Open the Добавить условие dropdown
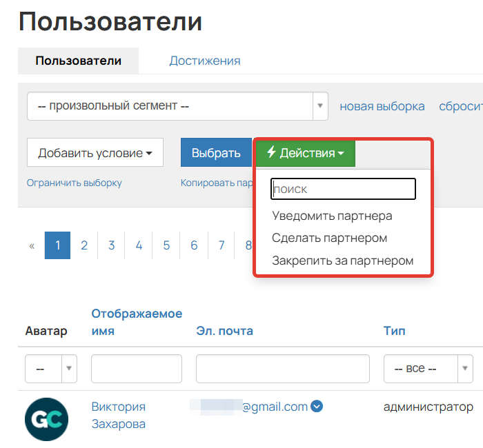Screen dimensions: 483x448 95,152
